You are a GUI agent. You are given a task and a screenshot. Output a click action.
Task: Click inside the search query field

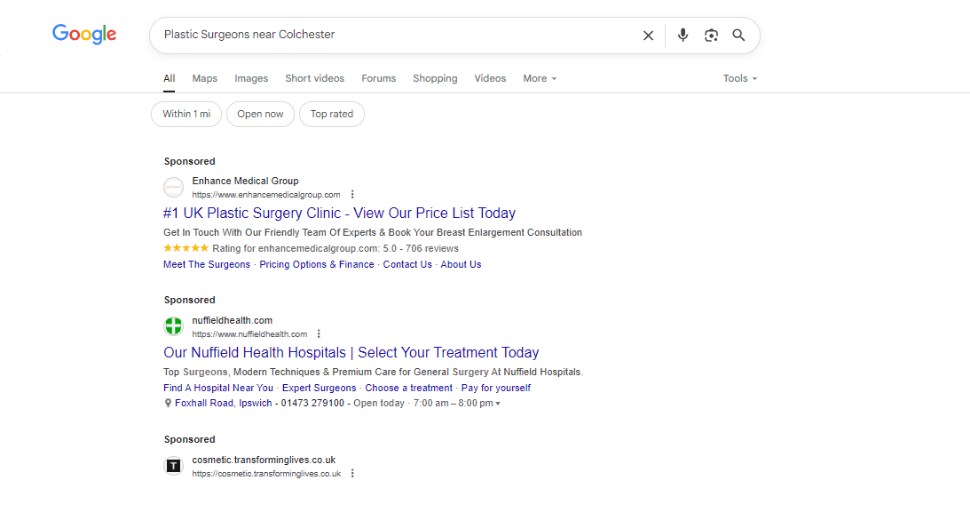point(396,35)
